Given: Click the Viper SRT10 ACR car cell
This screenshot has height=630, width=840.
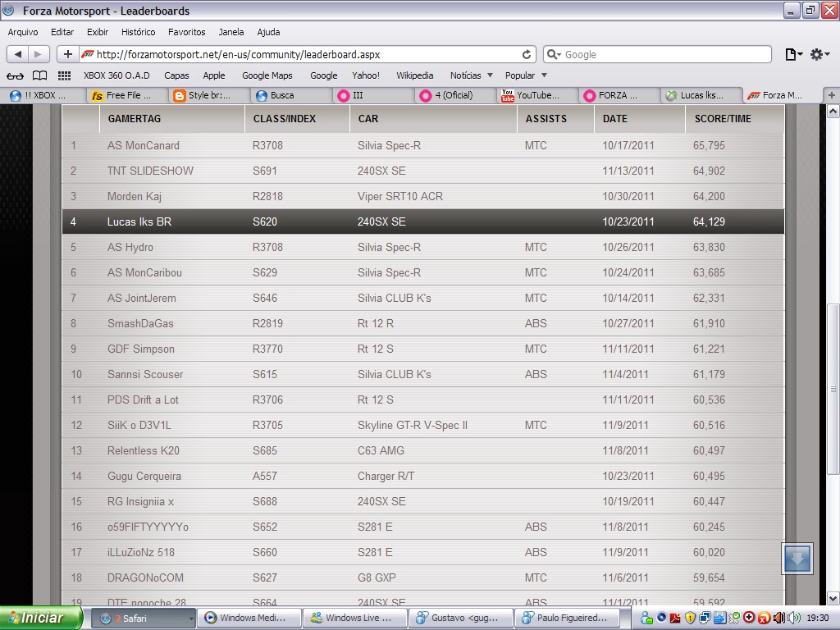Looking at the screenshot, I should point(400,197).
